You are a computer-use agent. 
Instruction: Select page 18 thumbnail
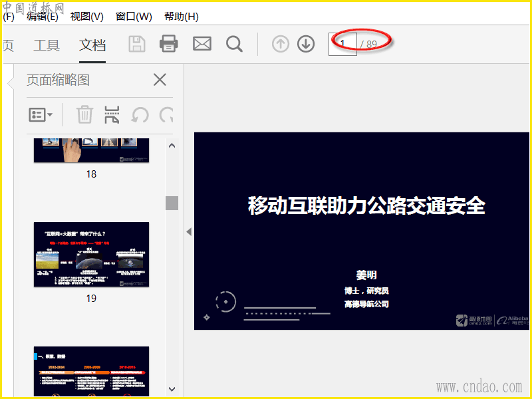91,150
